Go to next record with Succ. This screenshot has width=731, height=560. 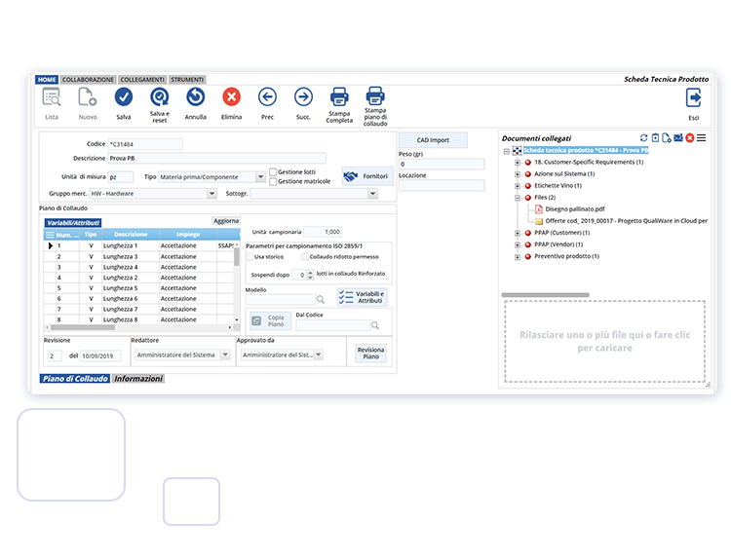[303, 97]
